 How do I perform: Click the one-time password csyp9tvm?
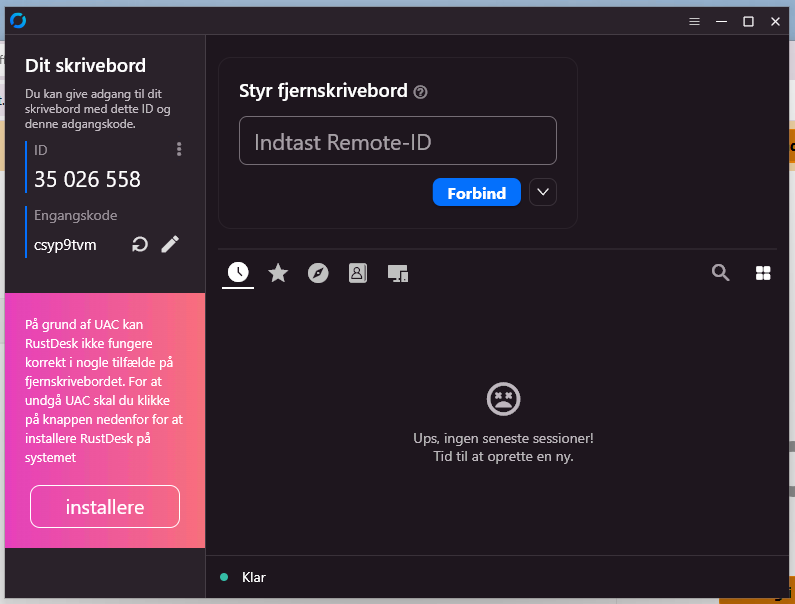65,244
